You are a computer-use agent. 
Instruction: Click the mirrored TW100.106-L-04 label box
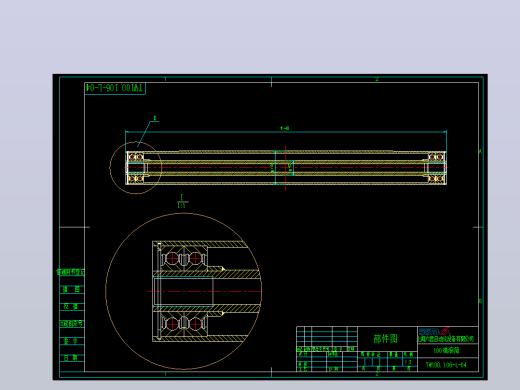(x=115, y=88)
